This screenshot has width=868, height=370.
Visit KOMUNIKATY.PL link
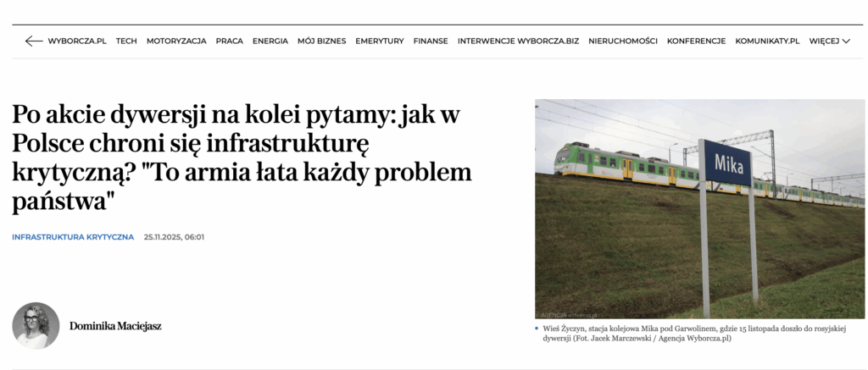pos(767,41)
